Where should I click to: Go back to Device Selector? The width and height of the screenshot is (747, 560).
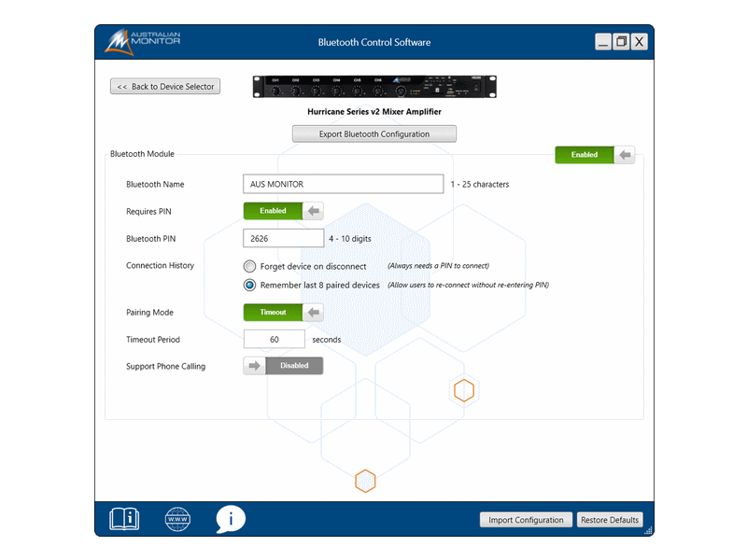pyautogui.click(x=165, y=87)
